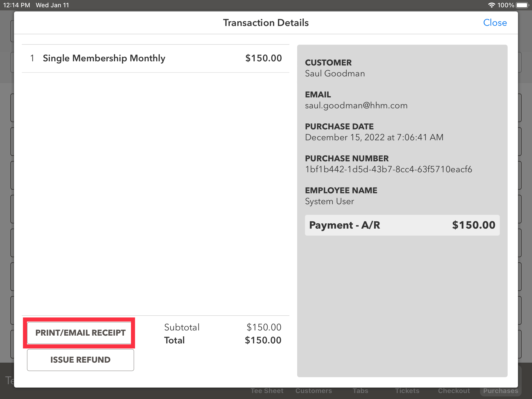
Task: Select the Single Membership Monthly line item
Action: click(x=104, y=58)
